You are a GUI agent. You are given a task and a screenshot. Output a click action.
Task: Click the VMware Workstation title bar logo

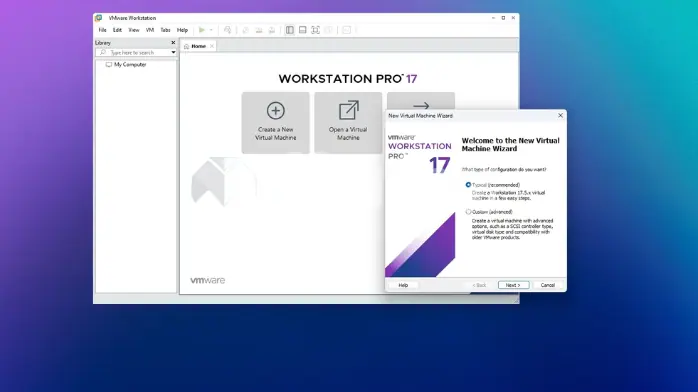99,18
